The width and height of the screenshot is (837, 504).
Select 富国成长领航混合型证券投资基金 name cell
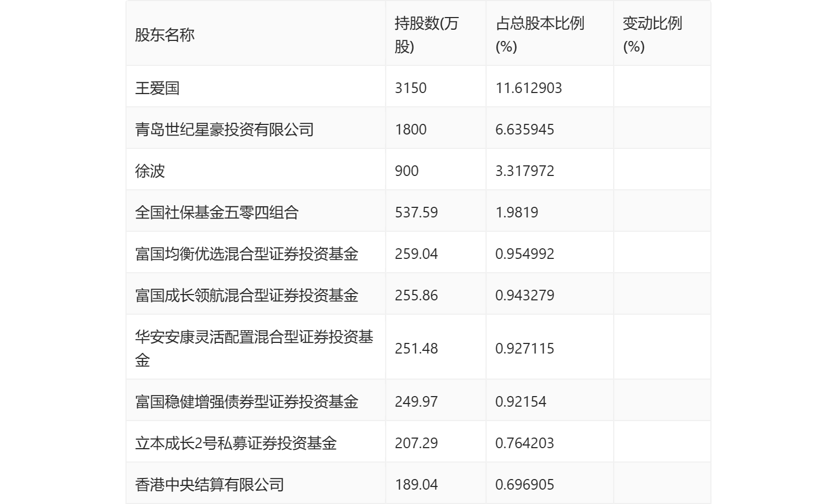click(x=247, y=295)
